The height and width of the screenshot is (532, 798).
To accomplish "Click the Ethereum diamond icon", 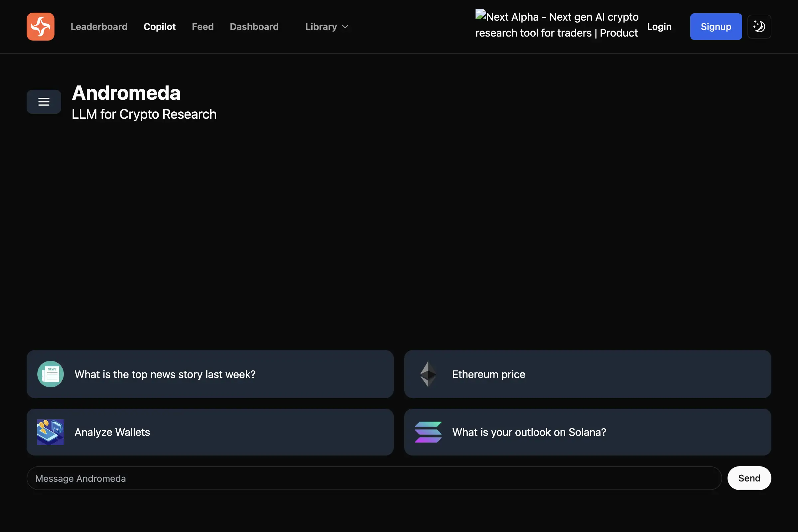I will point(428,374).
